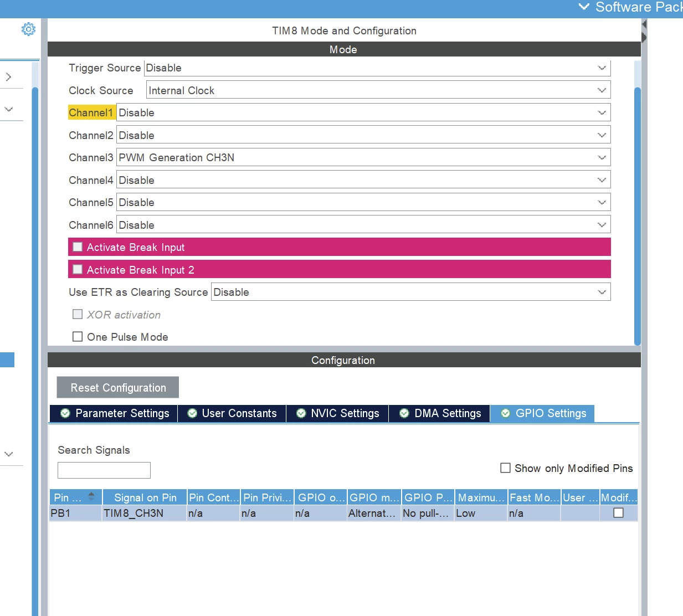The width and height of the screenshot is (683, 616).
Task: Click the Low speed cell for PB1
Action: [481, 514]
